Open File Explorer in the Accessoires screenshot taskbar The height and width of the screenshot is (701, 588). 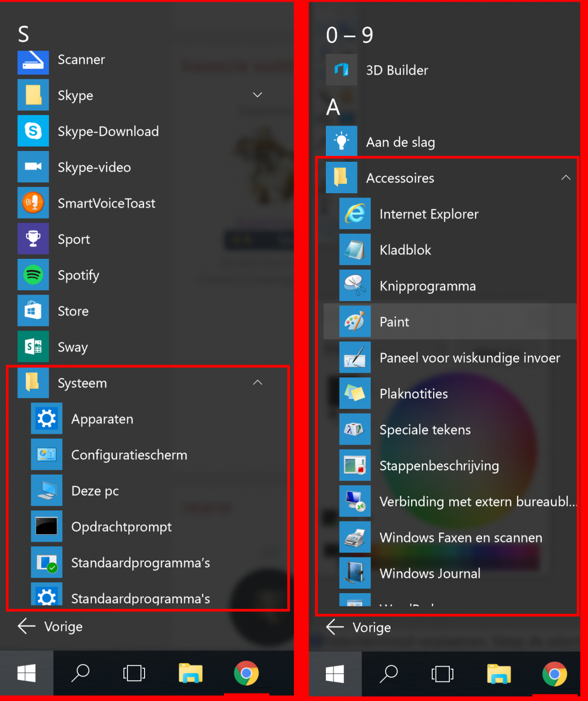click(499, 674)
